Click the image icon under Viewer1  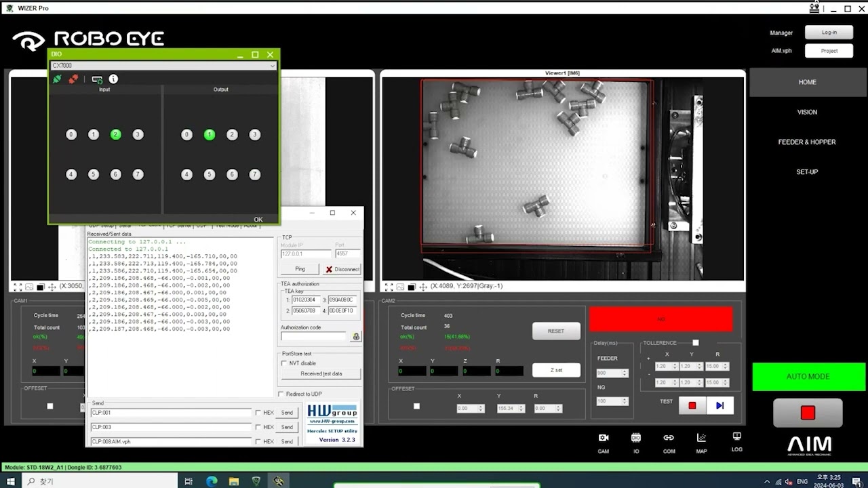[x=400, y=287]
